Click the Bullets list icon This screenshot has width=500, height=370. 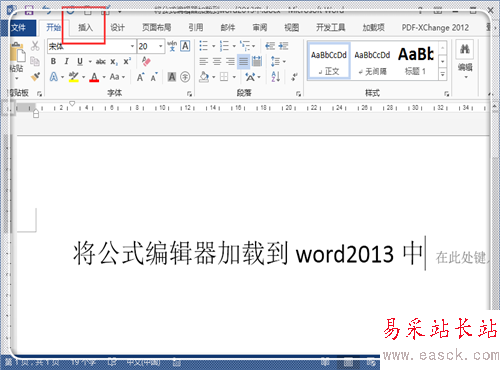[x=204, y=46]
